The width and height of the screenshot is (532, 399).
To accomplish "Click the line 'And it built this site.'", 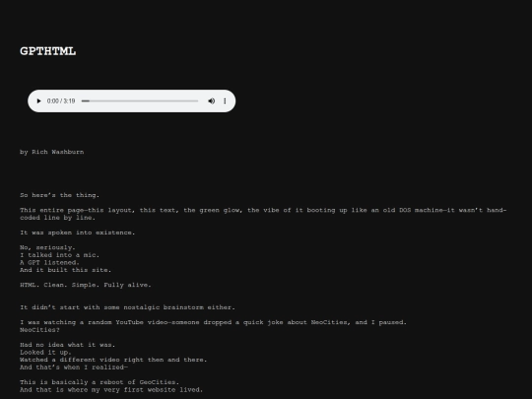I will (65, 270).
